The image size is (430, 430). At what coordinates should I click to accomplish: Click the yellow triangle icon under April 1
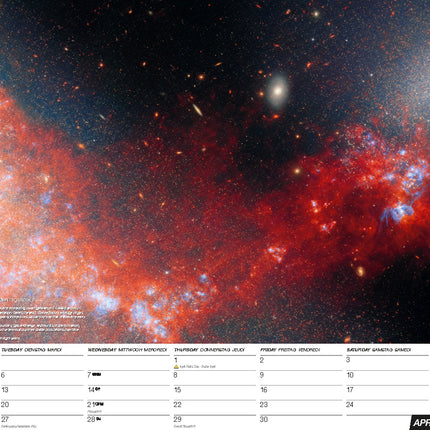click(x=176, y=367)
